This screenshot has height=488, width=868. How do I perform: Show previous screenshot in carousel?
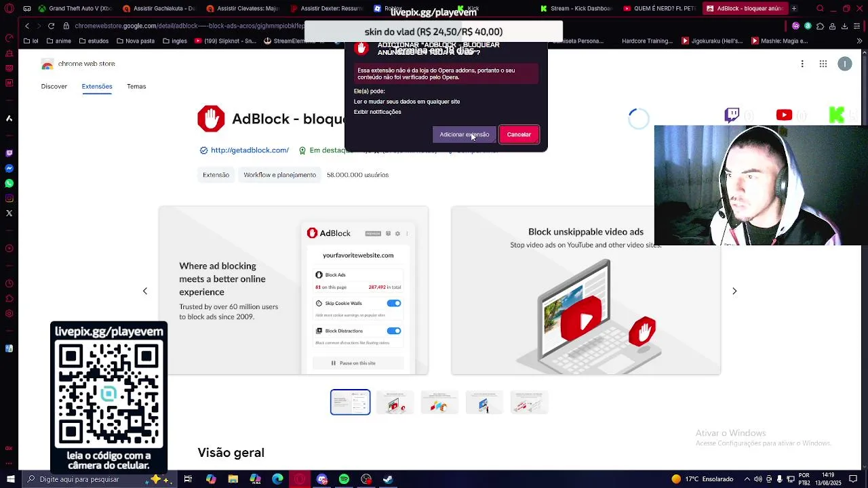click(x=144, y=291)
